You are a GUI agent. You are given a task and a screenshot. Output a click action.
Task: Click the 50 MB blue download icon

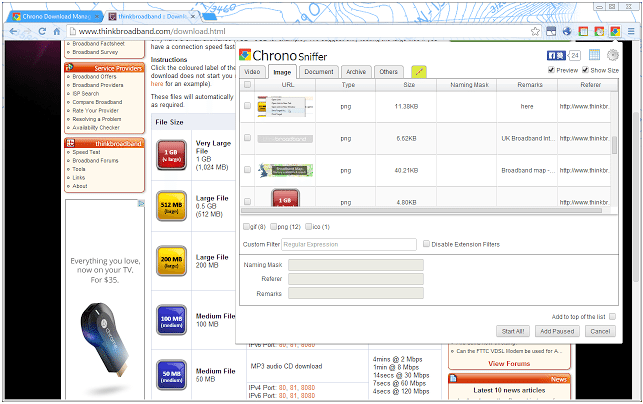point(171,375)
